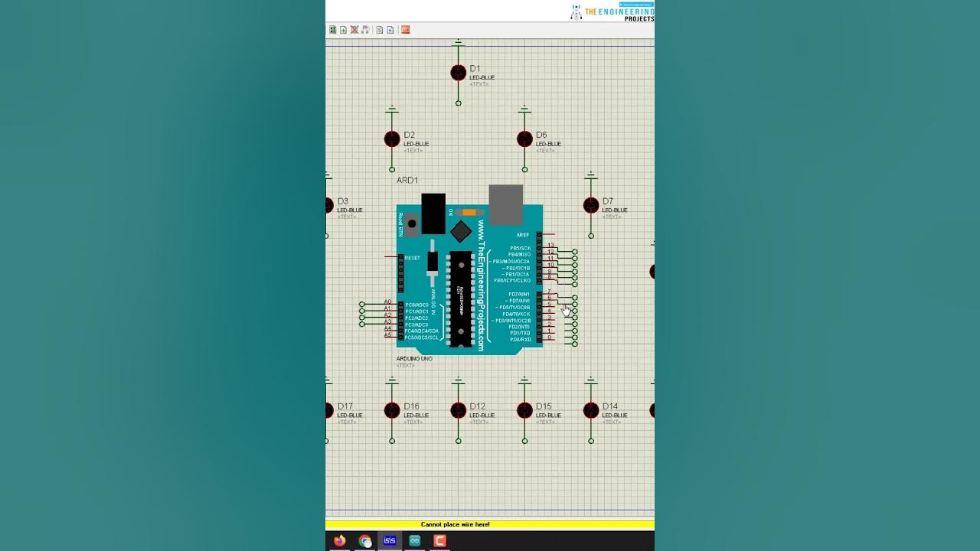980x551 pixels.
Task: Open the Design Explorer toolbar icon
Action: tap(333, 30)
